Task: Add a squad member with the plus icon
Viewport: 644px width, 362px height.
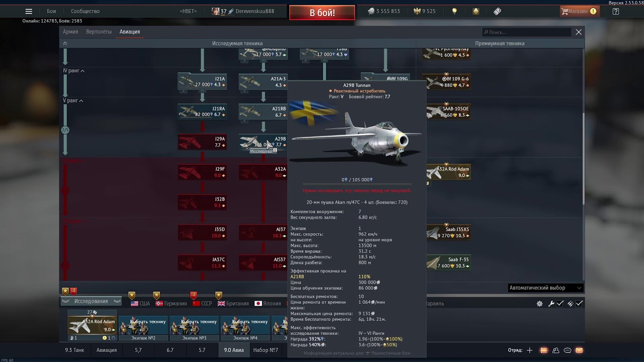Action: coord(529,350)
